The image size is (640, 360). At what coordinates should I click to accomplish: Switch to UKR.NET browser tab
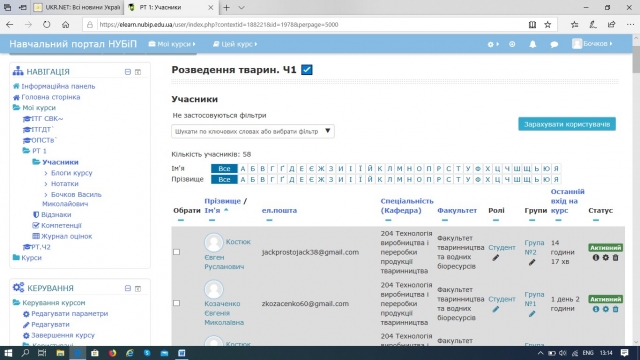77,7
